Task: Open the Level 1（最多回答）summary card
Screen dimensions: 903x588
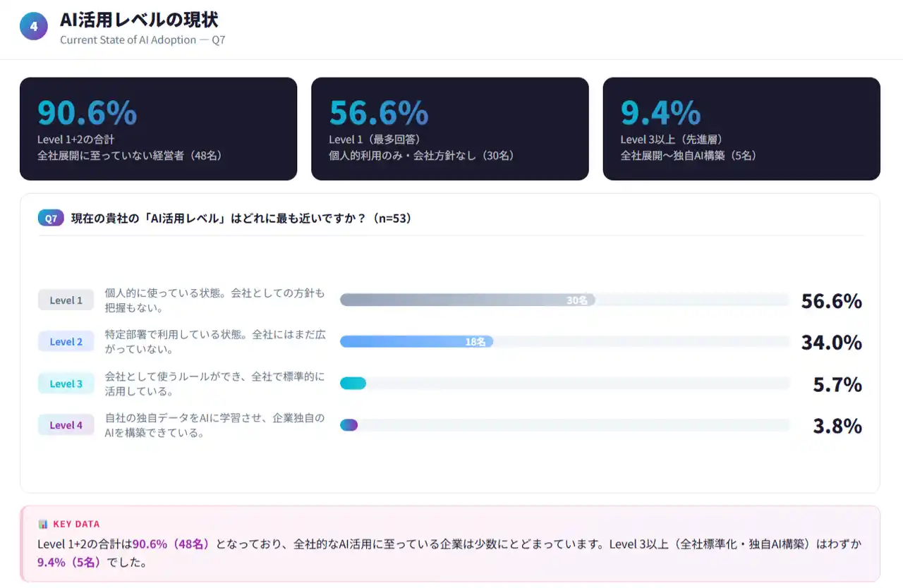Action: point(449,128)
